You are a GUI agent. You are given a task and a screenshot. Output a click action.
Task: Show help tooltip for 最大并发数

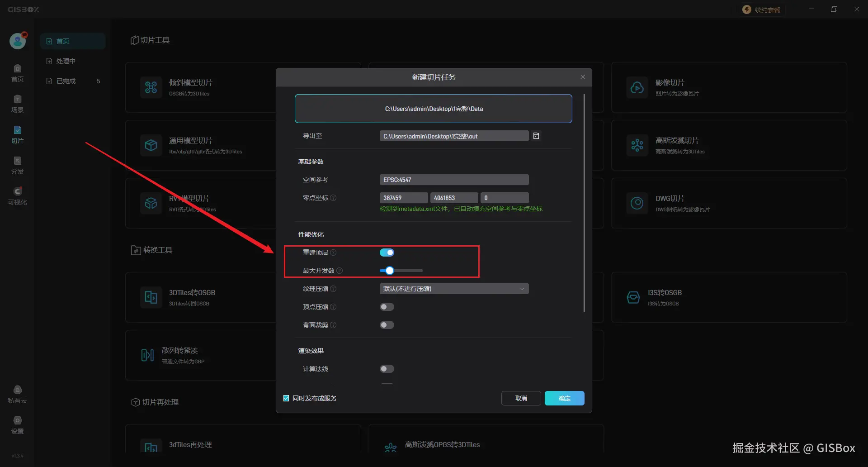click(x=340, y=271)
